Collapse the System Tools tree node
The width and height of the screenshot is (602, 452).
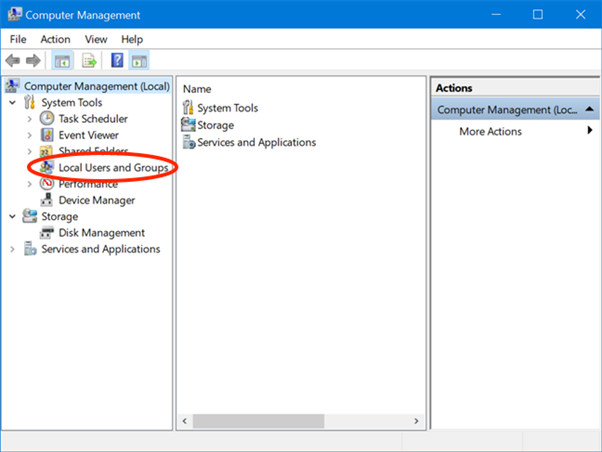(x=12, y=102)
